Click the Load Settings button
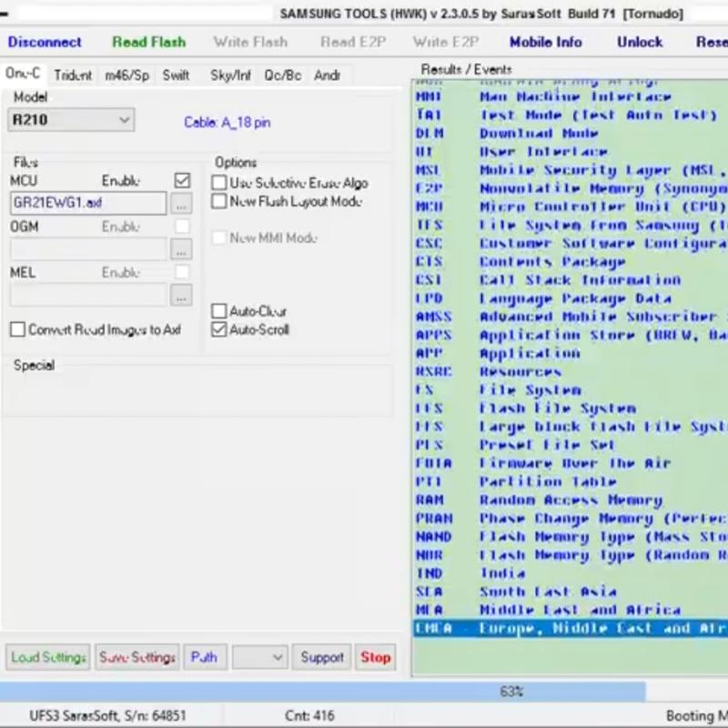 coord(48,657)
